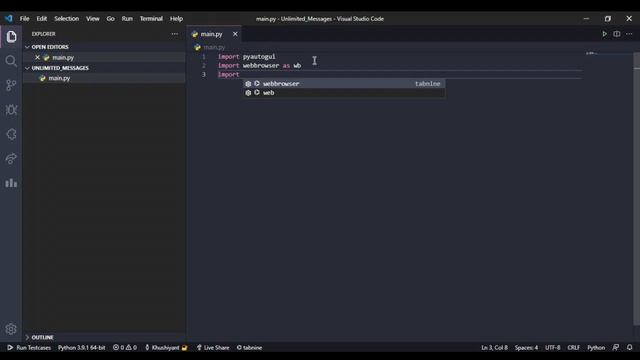Run Python file with play icon
The width and height of the screenshot is (640, 360).
[604, 34]
